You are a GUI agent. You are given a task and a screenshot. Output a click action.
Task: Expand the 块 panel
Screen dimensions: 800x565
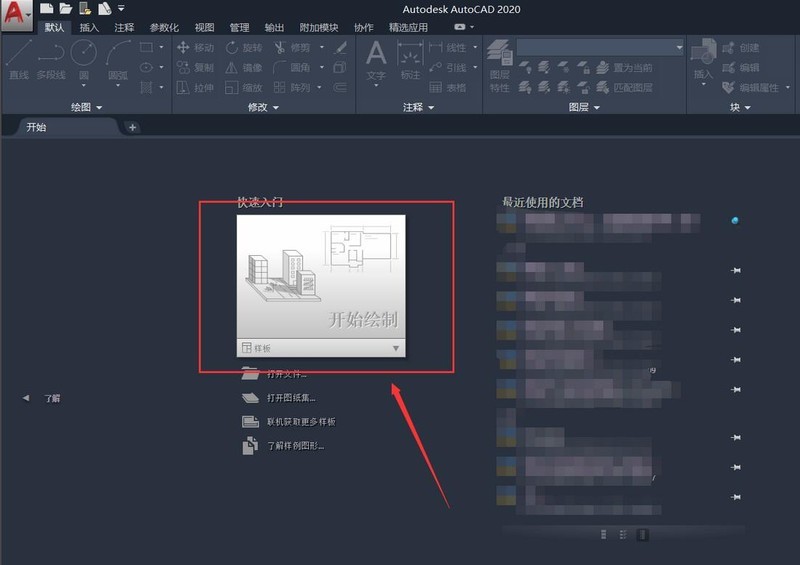(740, 107)
